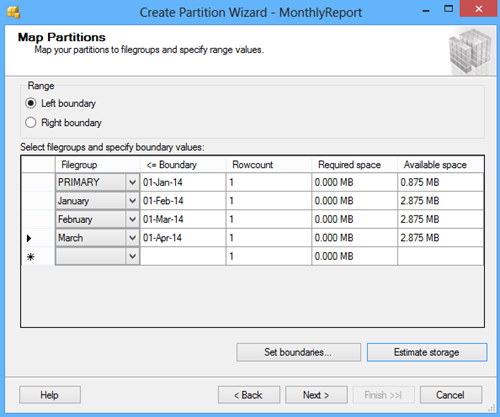Click the rowcount cell in new row
The width and height of the screenshot is (500, 417).
click(269, 256)
